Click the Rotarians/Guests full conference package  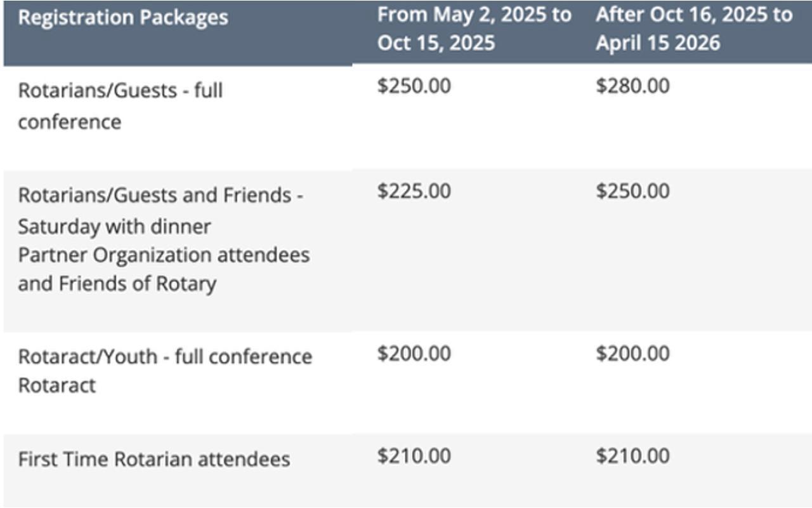[120, 105]
